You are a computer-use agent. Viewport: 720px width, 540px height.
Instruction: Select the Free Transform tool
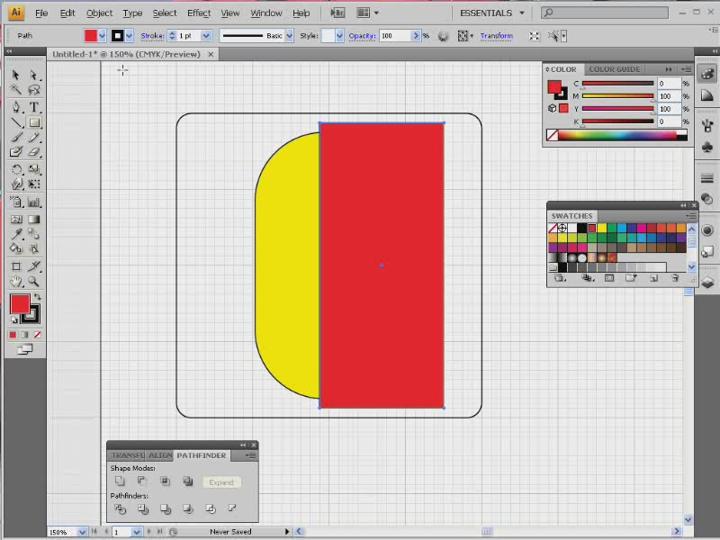pos(34,184)
